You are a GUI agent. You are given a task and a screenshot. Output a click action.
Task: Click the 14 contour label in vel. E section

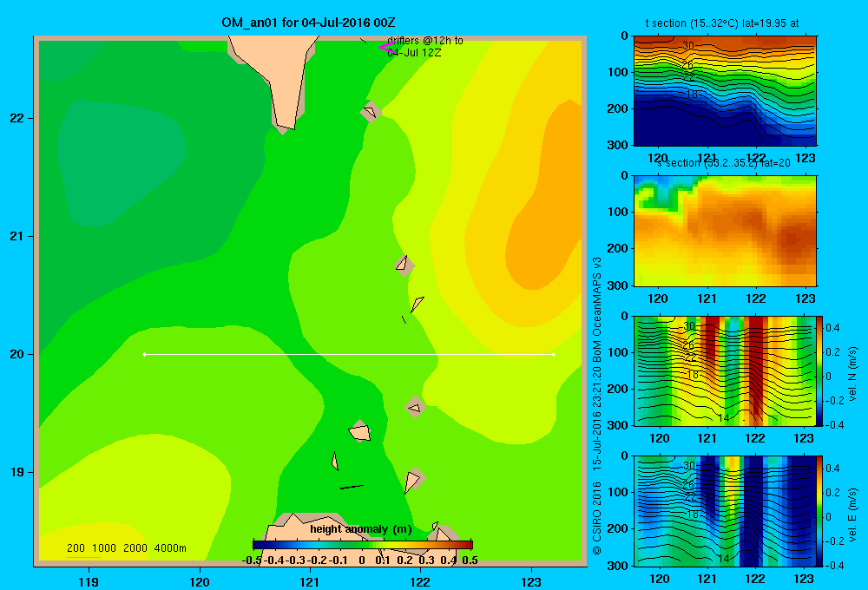[x=724, y=559]
